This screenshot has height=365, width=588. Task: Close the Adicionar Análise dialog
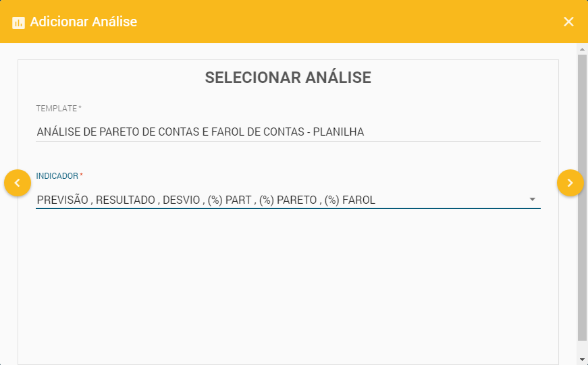coord(568,22)
